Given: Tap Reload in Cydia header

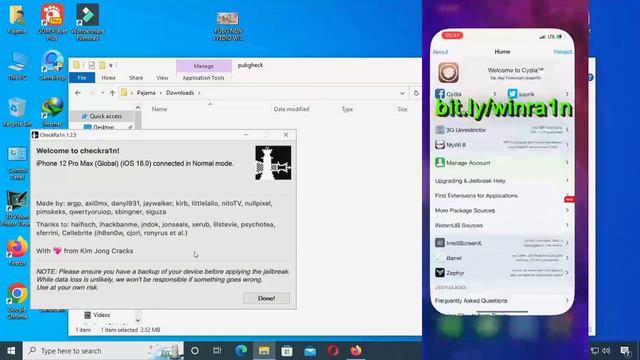Looking at the screenshot, I should pos(562,52).
